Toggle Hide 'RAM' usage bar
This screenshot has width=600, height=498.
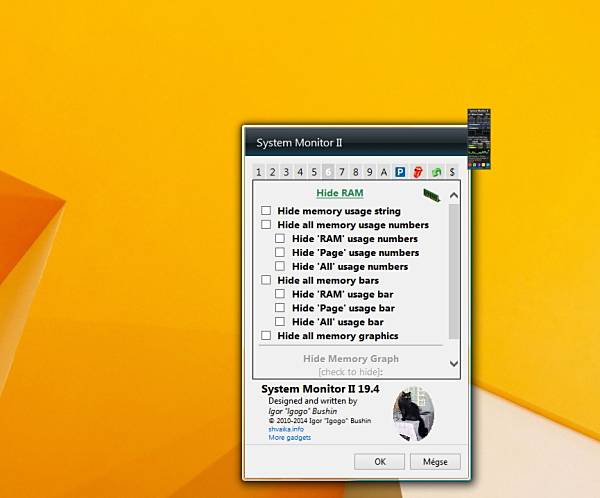click(280, 294)
